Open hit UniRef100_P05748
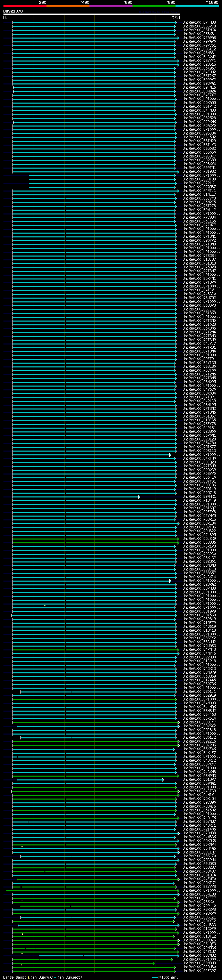The width and height of the screenshot is (222, 980). click(199, 493)
